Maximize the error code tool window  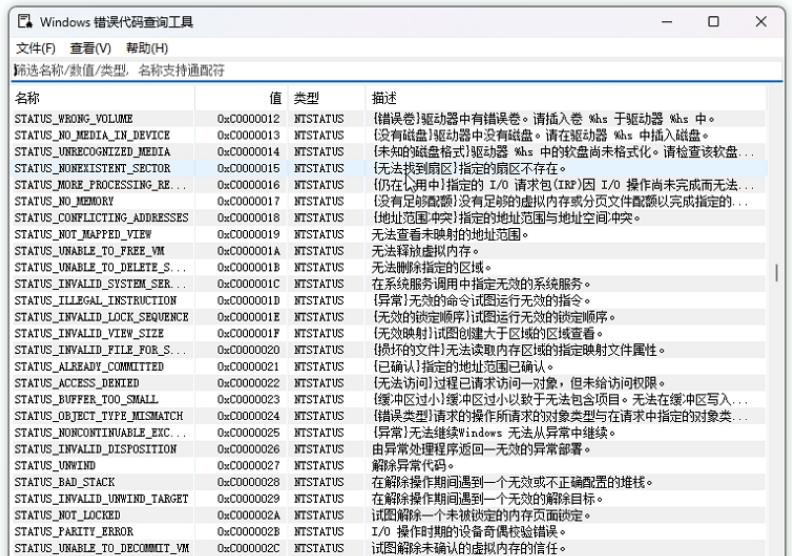click(714, 21)
